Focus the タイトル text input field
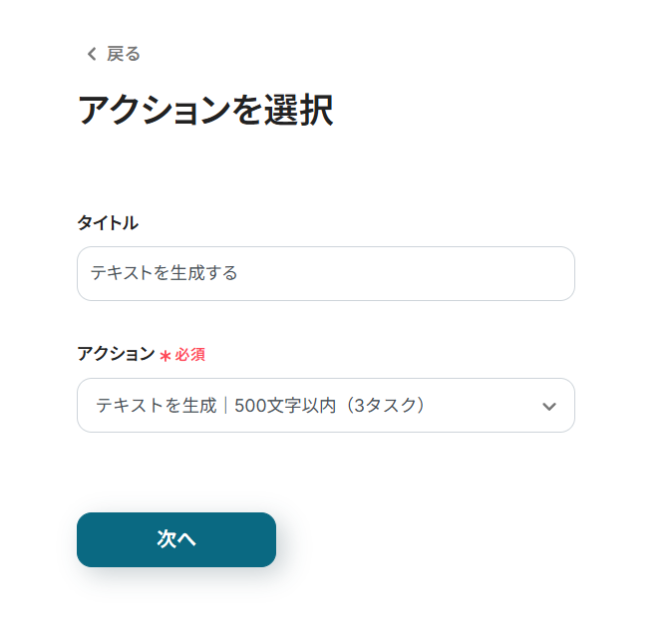 click(x=326, y=273)
